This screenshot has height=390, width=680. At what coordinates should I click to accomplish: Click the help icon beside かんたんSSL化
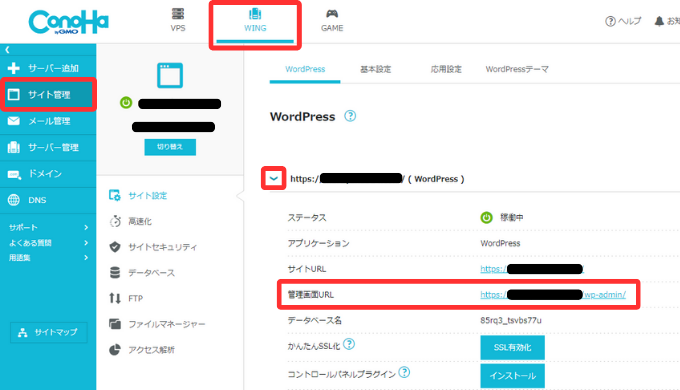(x=349, y=344)
